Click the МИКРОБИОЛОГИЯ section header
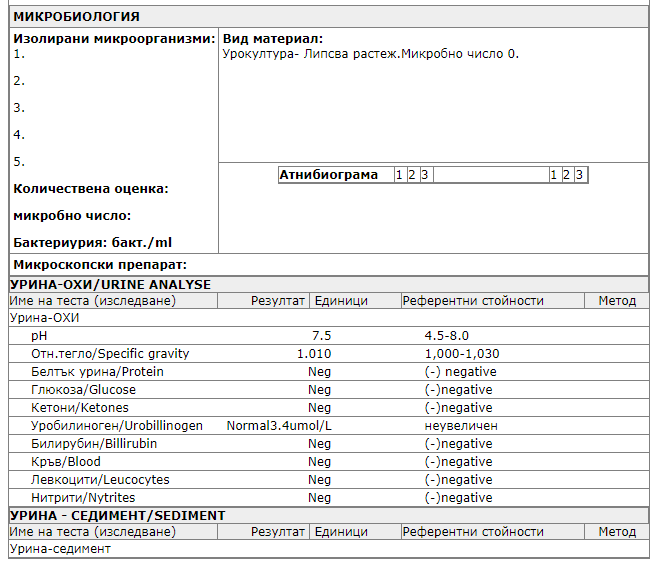Screen dimensions: 670x570 (76, 17)
